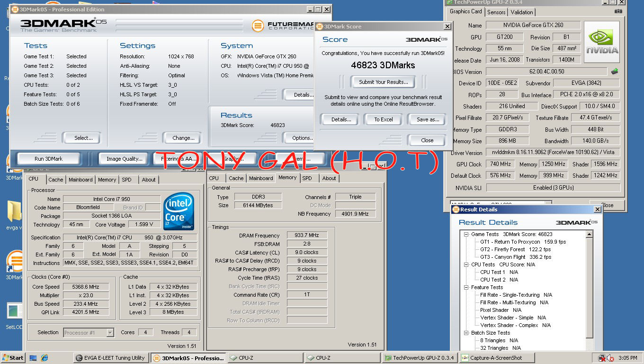Click the Submit Your Results button
The height and width of the screenshot is (364, 644).
tap(383, 82)
